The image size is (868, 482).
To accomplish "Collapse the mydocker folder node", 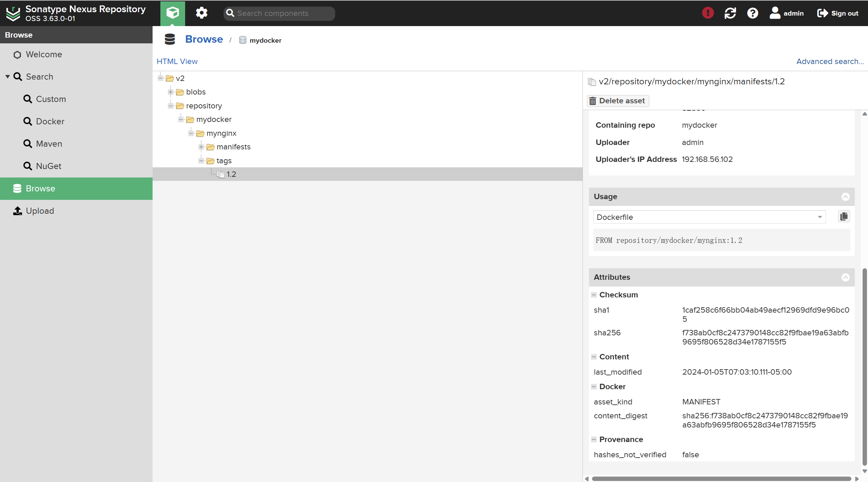I will coord(181,120).
